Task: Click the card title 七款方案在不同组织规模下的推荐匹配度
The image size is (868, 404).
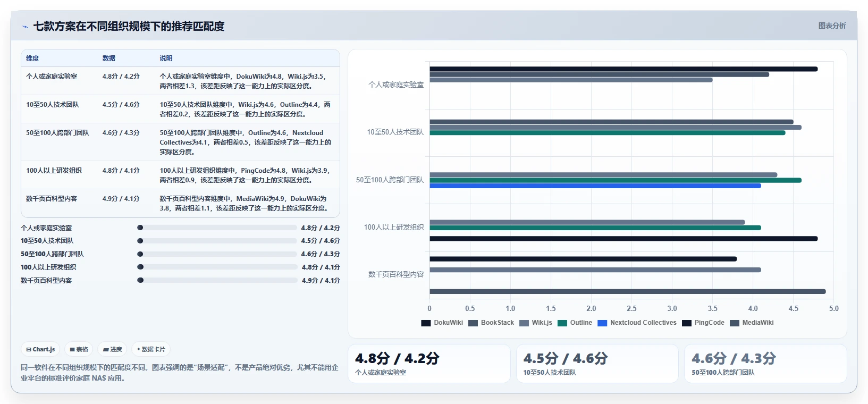Action: click(x=129, y=26)
